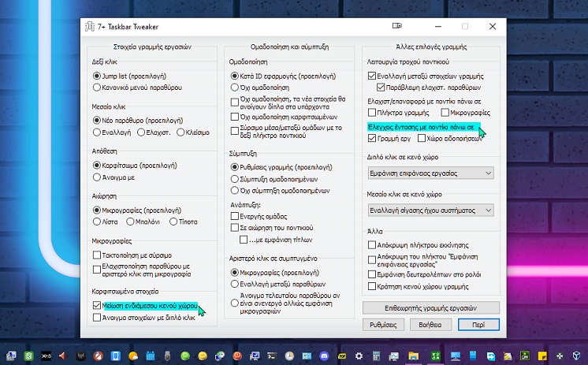Click the 7+ Taskbar Tweaker title bar icon
The width and height of the screenshot is (588, 365).
90,27
